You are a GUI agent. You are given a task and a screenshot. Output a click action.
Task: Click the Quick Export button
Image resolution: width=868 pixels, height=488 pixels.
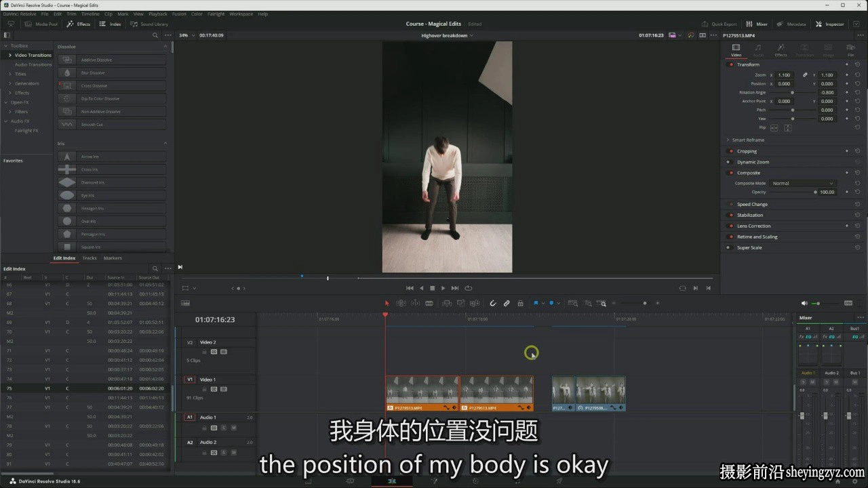[719, 24]
